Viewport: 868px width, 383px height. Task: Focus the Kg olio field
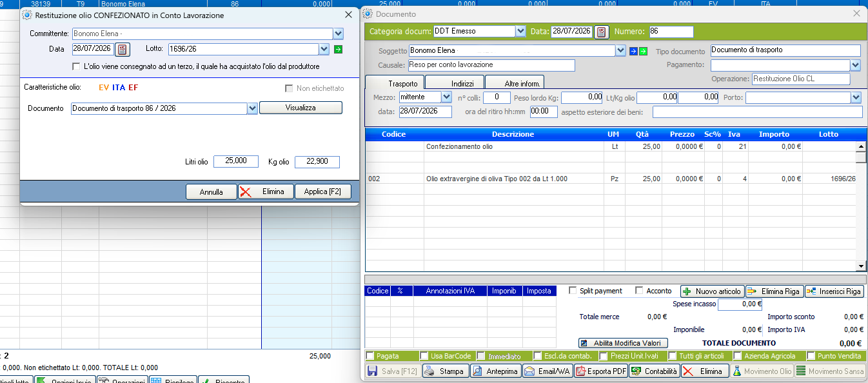[317, 162]
